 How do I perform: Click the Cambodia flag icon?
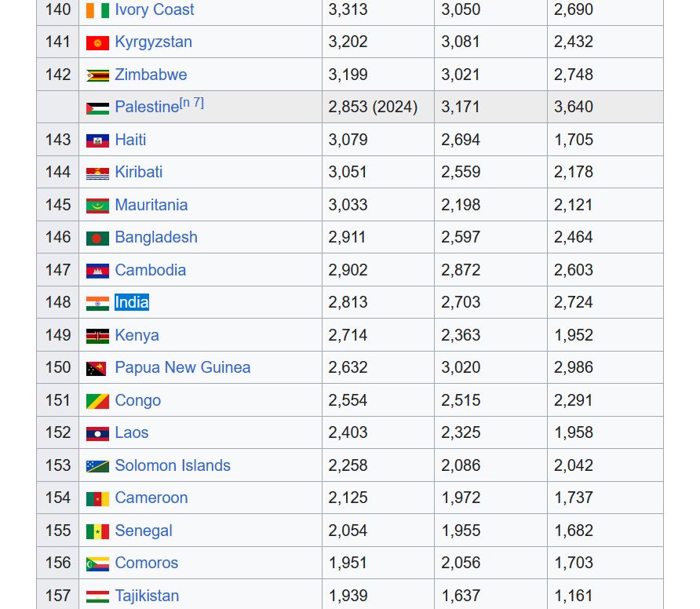[x=97, y=272]
